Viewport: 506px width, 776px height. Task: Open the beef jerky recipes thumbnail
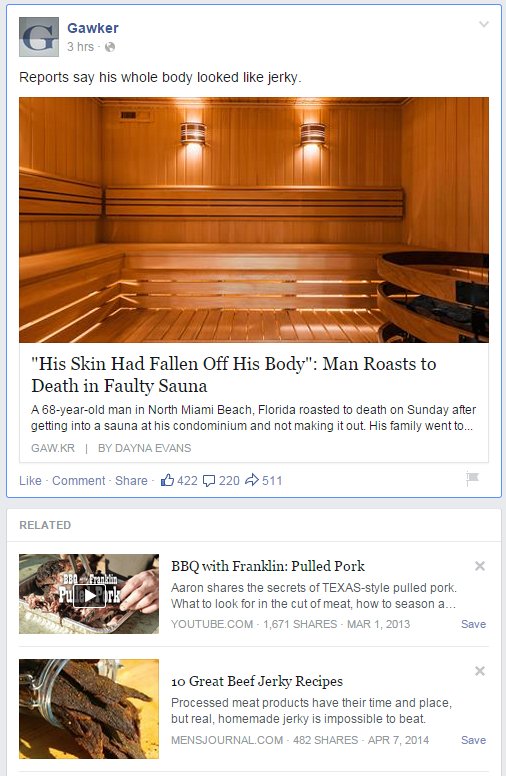89,709
